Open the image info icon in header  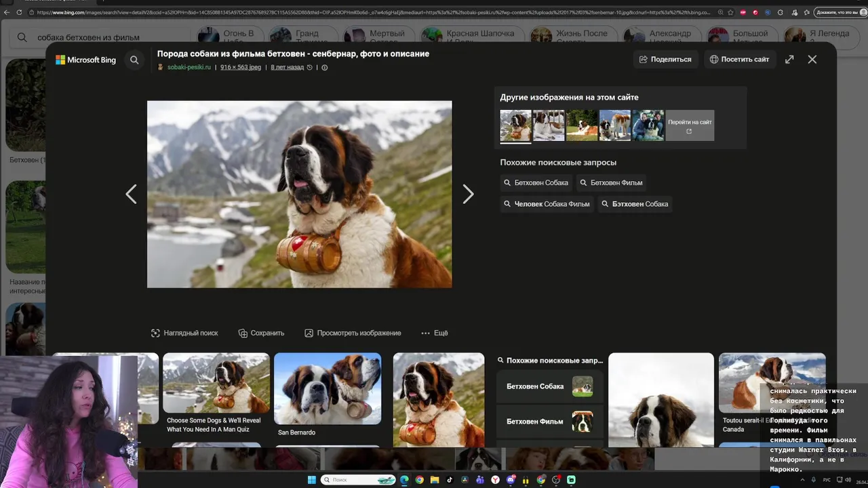click(x=324, y=68)
